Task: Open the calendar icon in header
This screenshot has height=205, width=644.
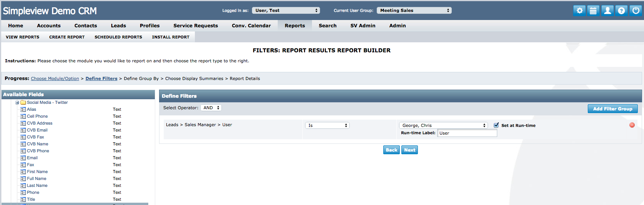Action: pos(593,10)
